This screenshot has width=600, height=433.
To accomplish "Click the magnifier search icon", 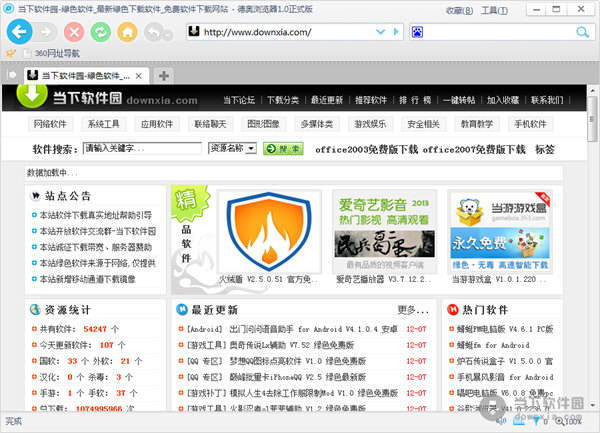I will [x=582, y=32].
